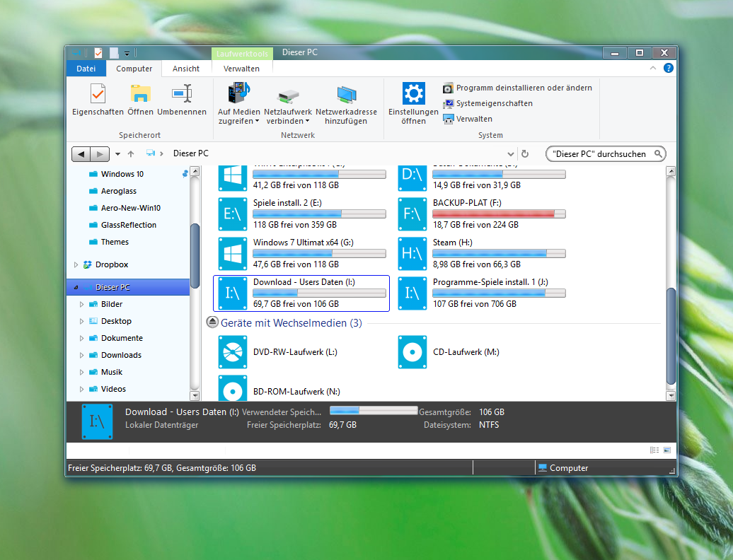Switch to details view in status bar
This screenshot has height=560, width=733.
click(x=654, y=450)
